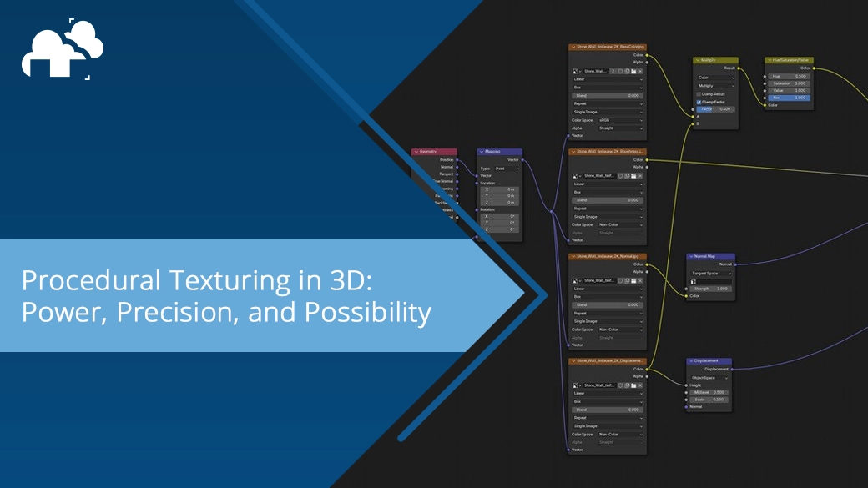Click Result output socket of Multiply node
Screen dimensions: 868x488
[739, 68]
